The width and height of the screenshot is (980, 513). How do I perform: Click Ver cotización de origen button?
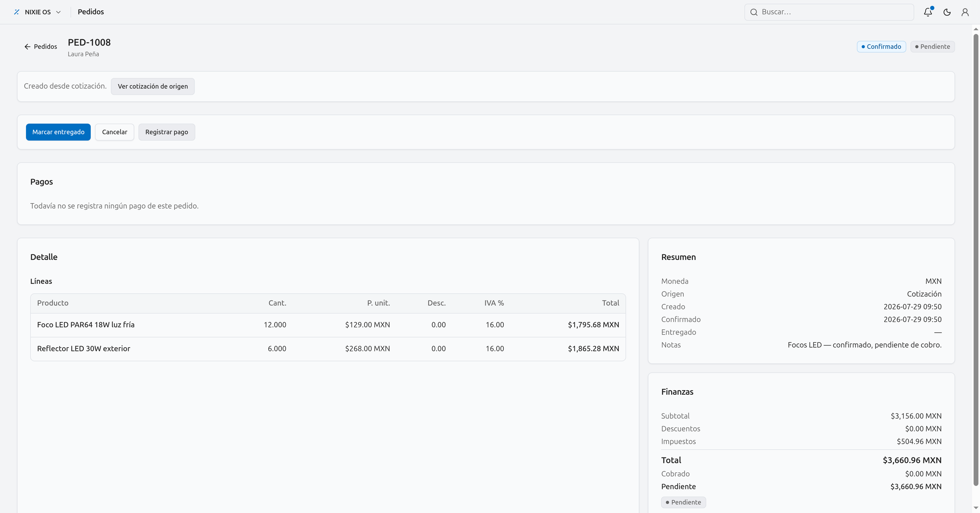click(x=153, y=86)
